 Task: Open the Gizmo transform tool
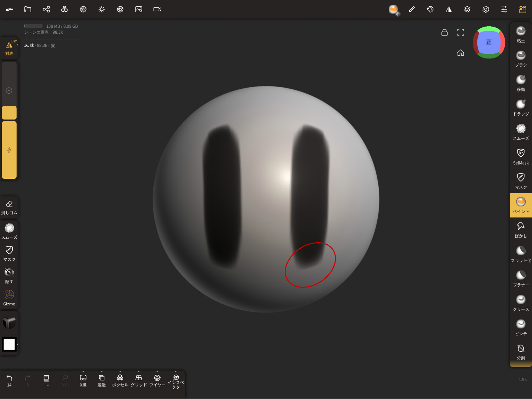tap(9, 298)
